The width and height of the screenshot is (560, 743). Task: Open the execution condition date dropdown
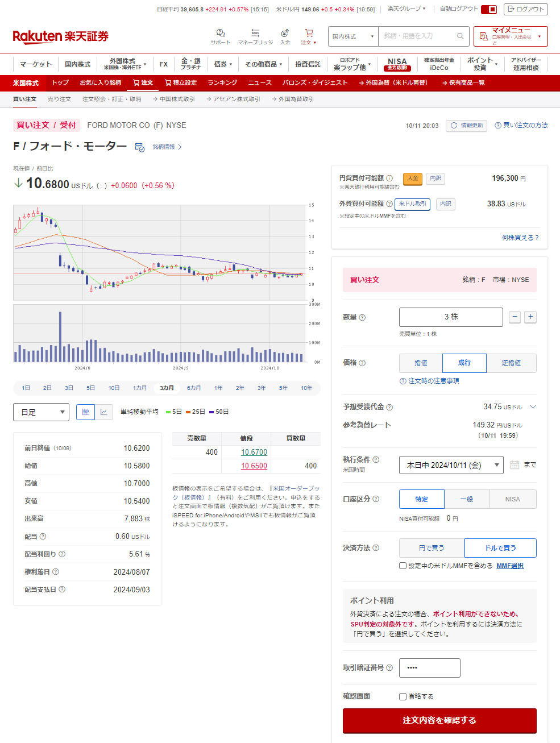click(x=451, y=465)
